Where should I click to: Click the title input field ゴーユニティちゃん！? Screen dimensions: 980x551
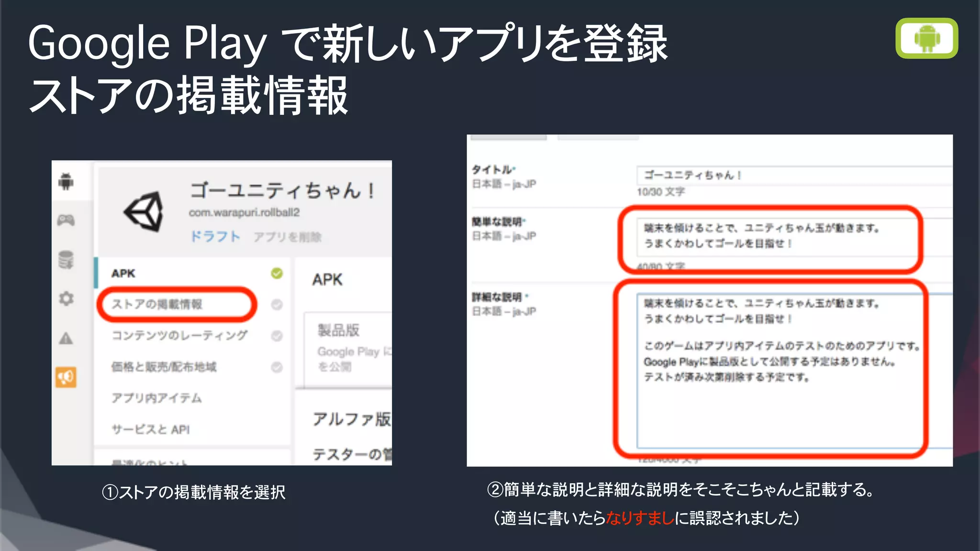(x=795, y=176)
